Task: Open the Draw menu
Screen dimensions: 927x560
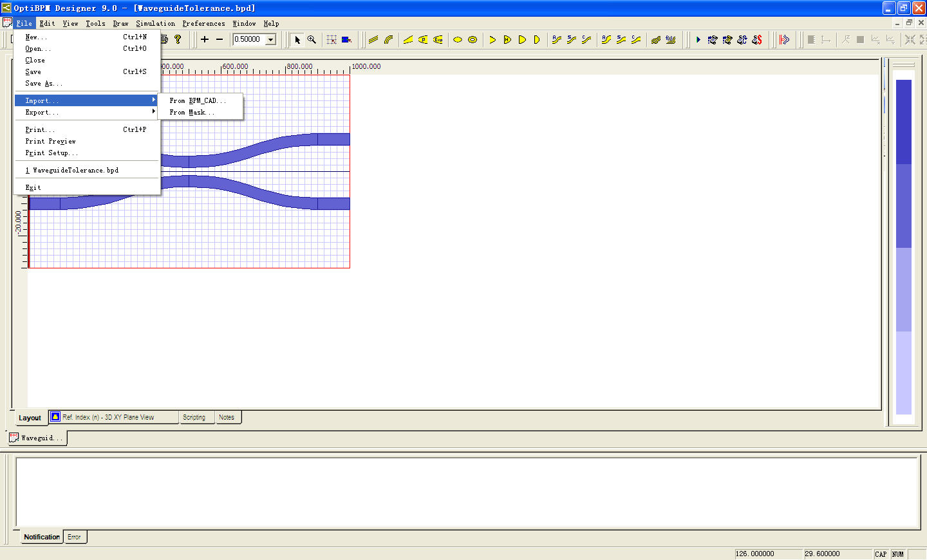Action: (120, 23)
